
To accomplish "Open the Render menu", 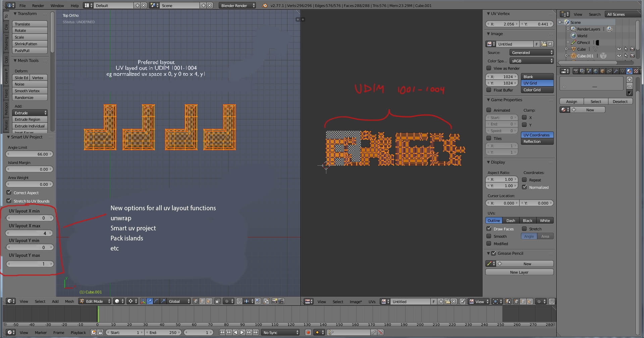I will pyautogui.click(x=38, y=5).
